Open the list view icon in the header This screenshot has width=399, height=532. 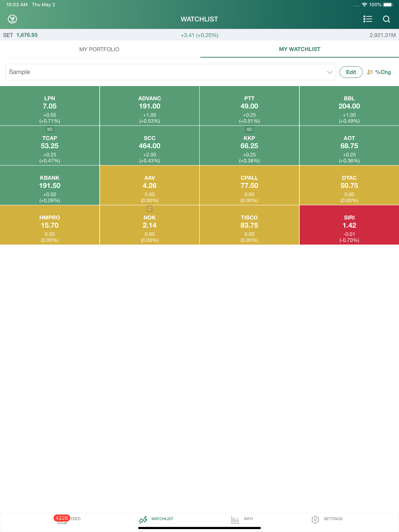point(368,19)
